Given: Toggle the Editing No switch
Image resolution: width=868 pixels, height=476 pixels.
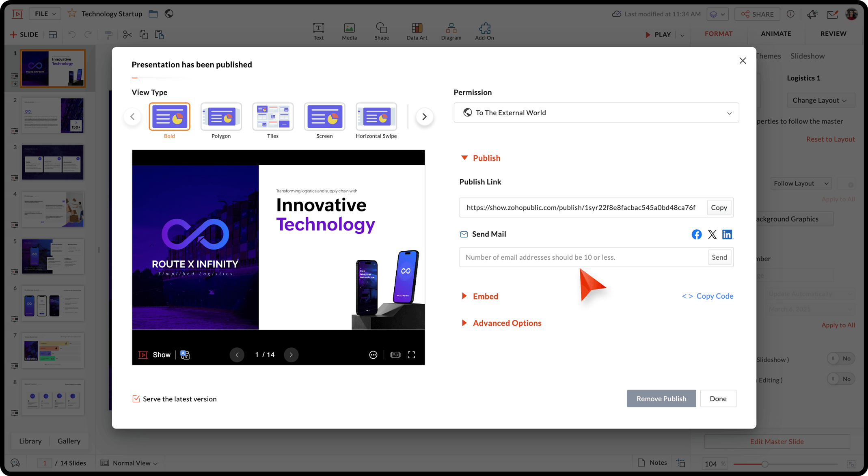Looking at the screenshot, I should tap(840, 379).
